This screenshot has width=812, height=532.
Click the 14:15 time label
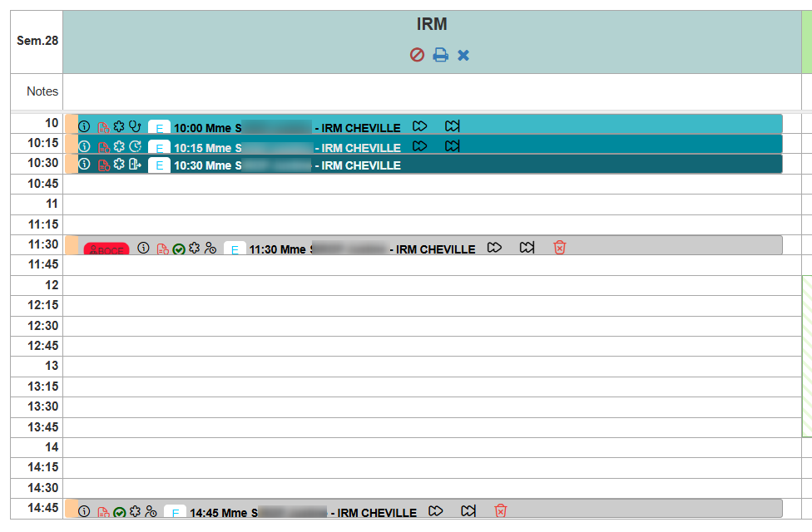pos(43,467)
